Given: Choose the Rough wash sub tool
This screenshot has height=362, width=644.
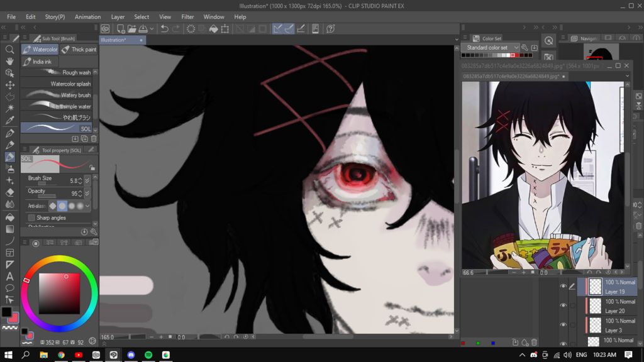Looking at the screenshot, I should (x=57, y=72).
